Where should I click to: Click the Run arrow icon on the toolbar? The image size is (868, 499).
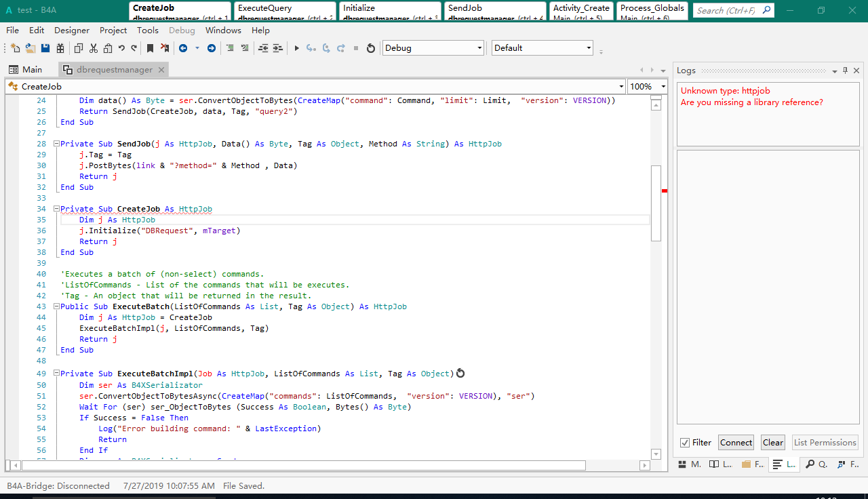[296, 48]
